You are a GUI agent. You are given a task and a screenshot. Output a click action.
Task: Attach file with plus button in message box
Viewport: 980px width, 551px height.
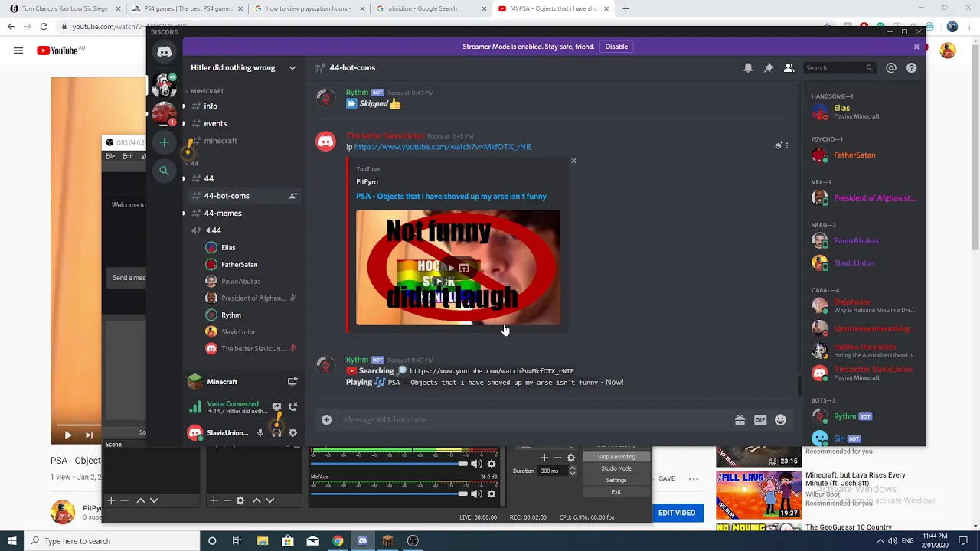[x=326, y=419]
